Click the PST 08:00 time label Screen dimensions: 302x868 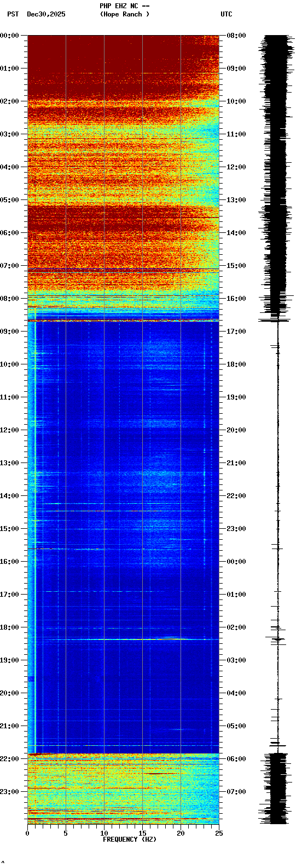click(x=10, y=299)
